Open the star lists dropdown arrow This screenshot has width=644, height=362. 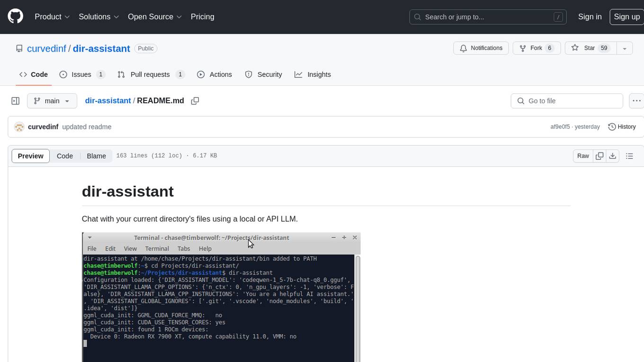[625, 48]
